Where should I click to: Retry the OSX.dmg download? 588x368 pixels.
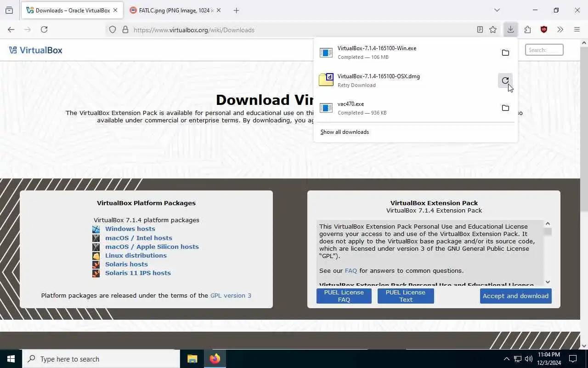click(x=505, y=80)
